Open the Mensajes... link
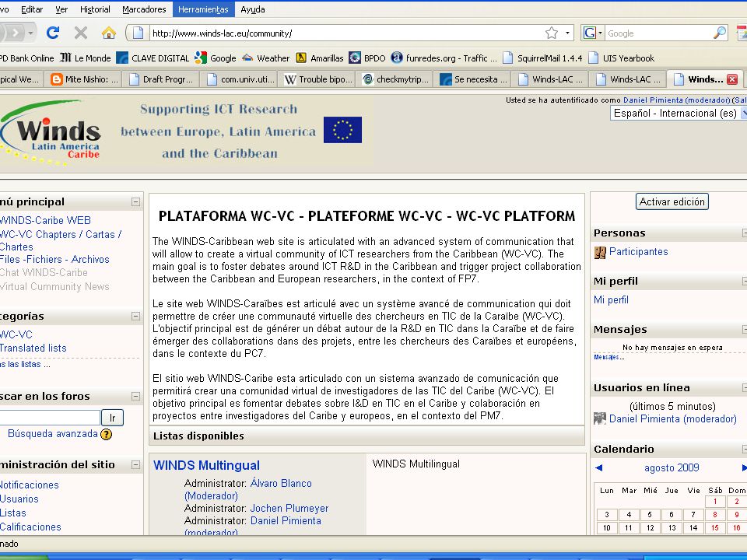 tap(608, 357)
